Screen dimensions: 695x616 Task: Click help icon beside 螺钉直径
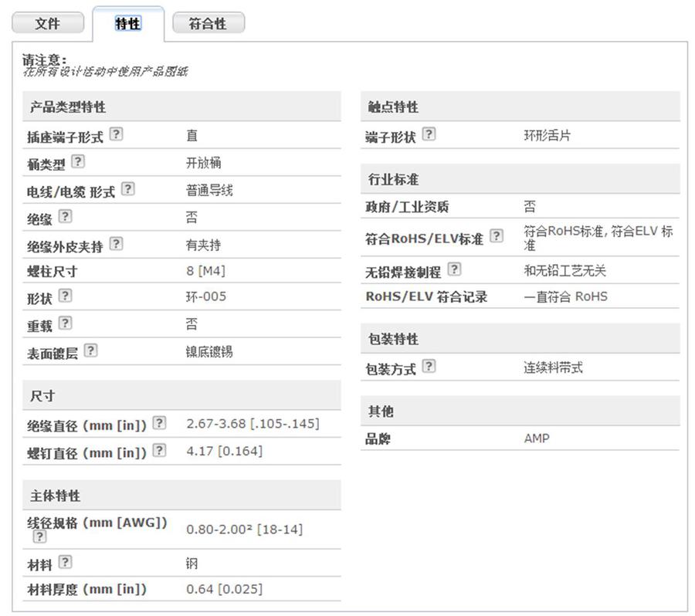tap(159, 450)
